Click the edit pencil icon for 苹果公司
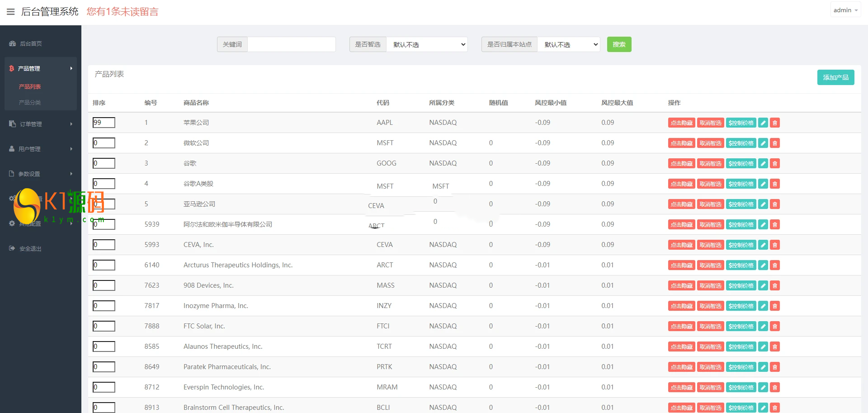Viewport: 868px width, 413px height. point(763,123)
